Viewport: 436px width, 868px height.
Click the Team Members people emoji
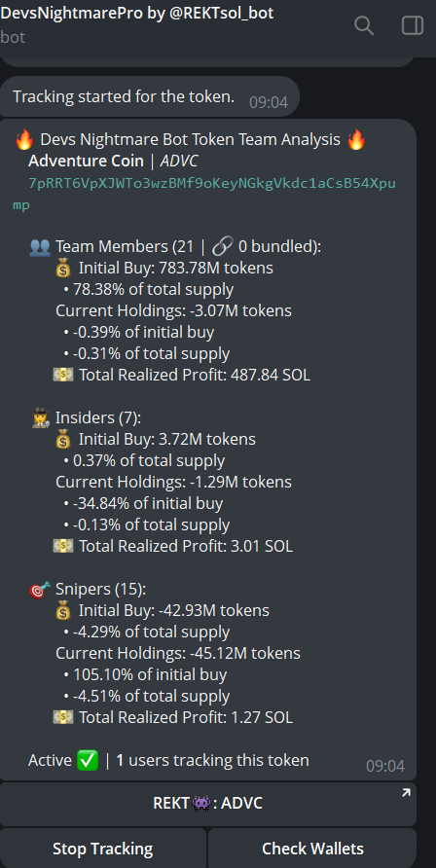[x=40, y=247]
